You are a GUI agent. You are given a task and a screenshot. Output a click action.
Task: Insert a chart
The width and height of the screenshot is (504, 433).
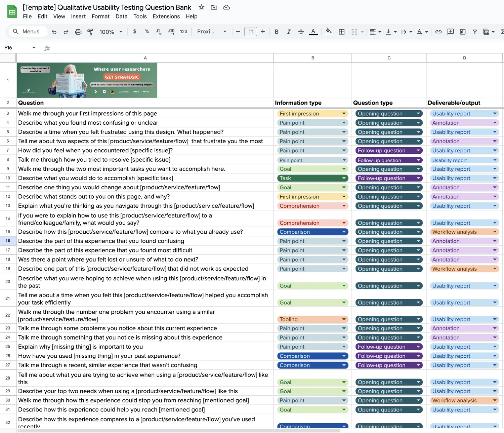tap(463, 32)
